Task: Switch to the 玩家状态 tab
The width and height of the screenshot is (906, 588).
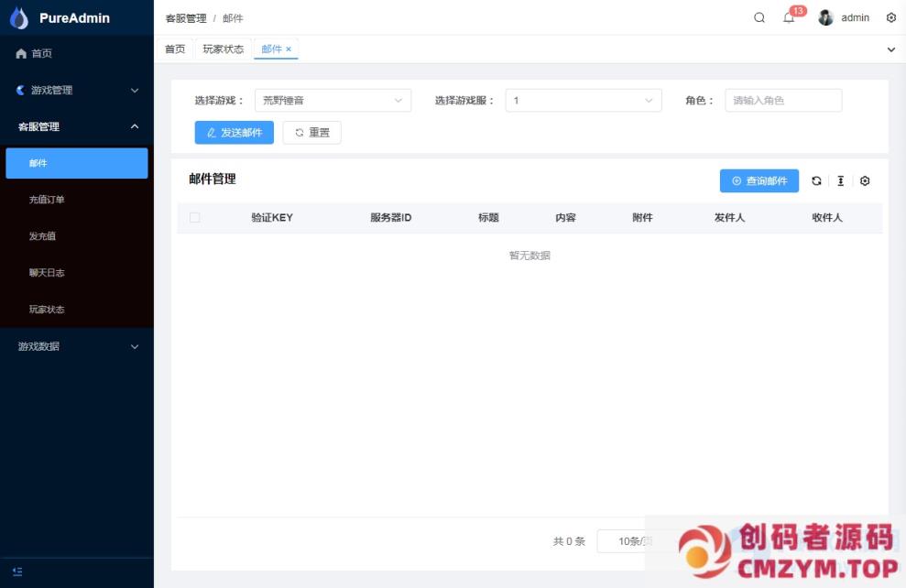Action: (x=223, y=49)
